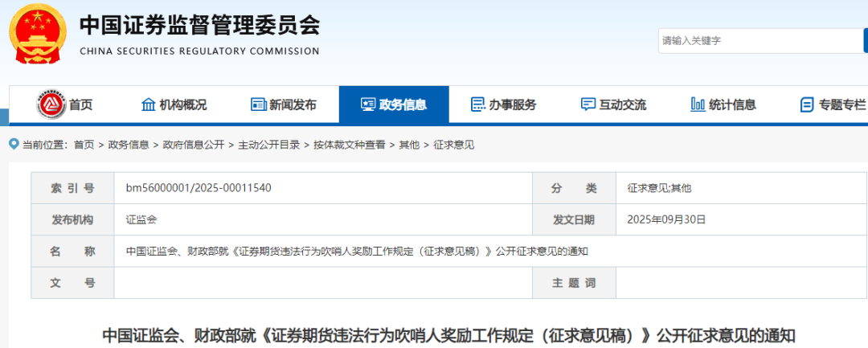Click the 主 题 词 header cell
Screen dimensions: 868x348
(x=574, y=283)
